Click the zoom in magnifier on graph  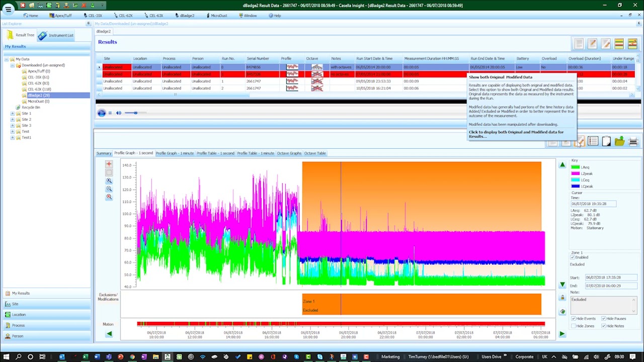(109, 180)
